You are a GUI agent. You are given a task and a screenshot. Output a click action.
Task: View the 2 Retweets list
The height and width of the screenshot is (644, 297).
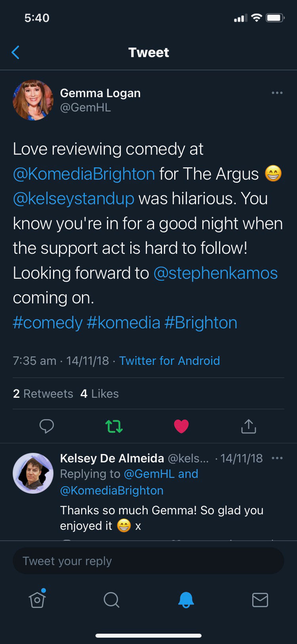pyautogui.click(x=43, y=394)
